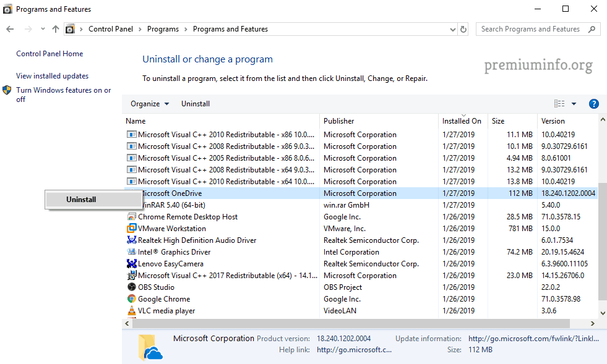Open Control Panel Home link
The height and width of the screenshot is (364, 607).
coord(50,54)
